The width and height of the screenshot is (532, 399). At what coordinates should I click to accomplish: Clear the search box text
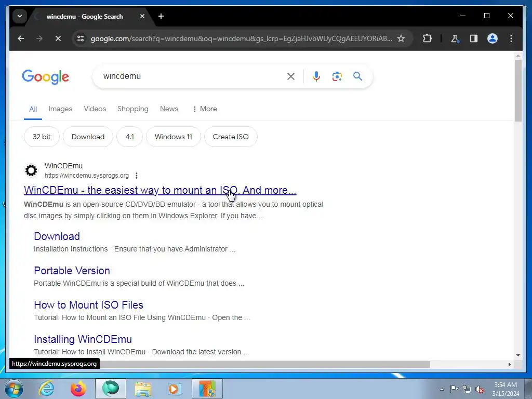pyautogui.click(x=291, y=76)
